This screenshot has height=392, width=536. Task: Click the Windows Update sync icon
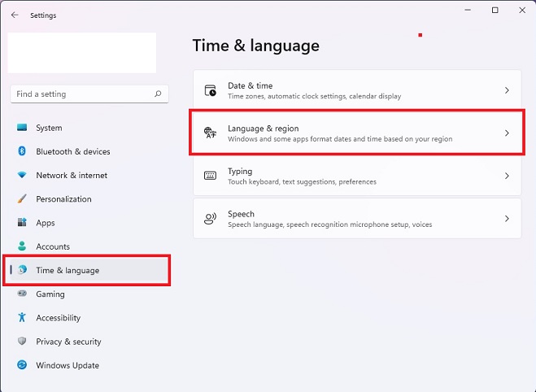[22, 365]
